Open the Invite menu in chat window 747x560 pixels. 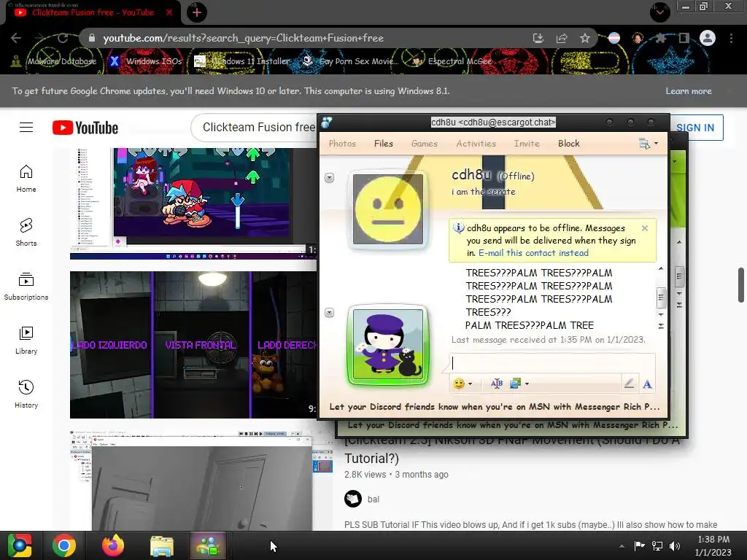527,144
